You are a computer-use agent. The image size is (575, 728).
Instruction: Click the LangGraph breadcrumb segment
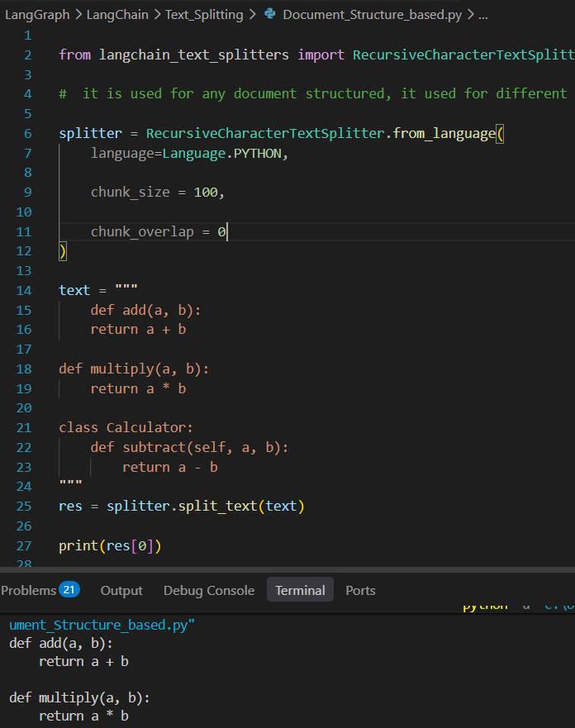click(37, 15)
